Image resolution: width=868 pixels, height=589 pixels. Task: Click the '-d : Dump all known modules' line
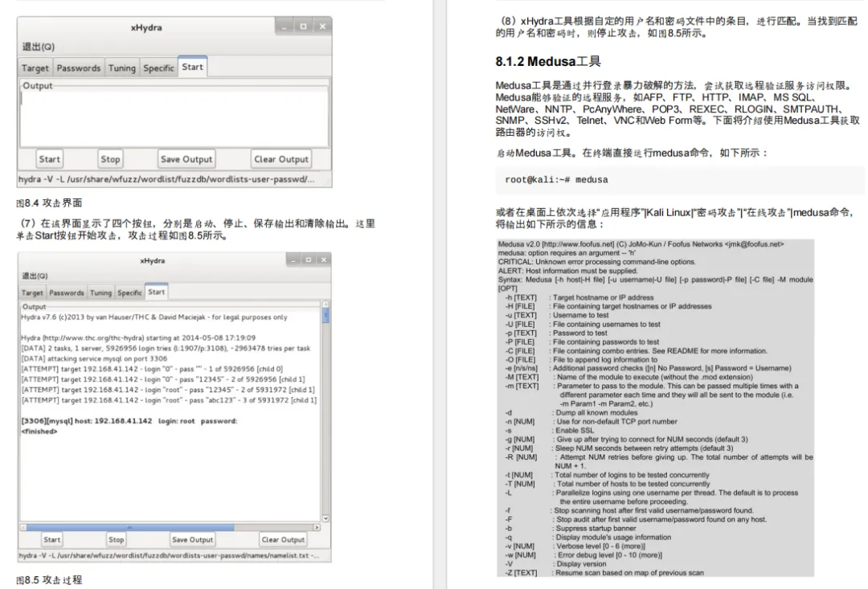(571, 413)
